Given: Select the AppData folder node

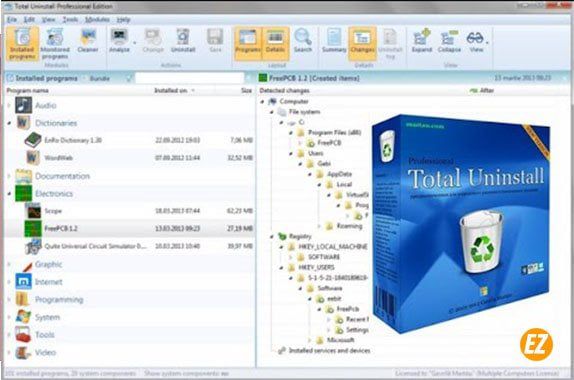Looking at the screenshot, I should tap(339, 174).
